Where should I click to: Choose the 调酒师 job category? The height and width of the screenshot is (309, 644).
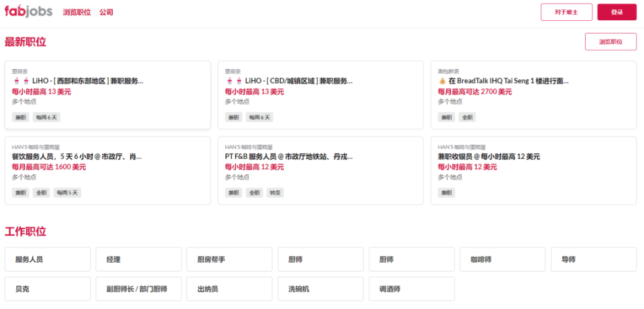(x=411, y=290)
